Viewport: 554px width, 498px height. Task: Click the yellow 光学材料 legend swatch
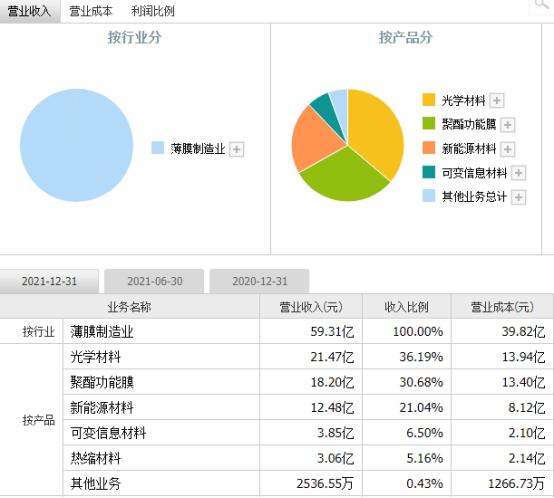[429, 100]
